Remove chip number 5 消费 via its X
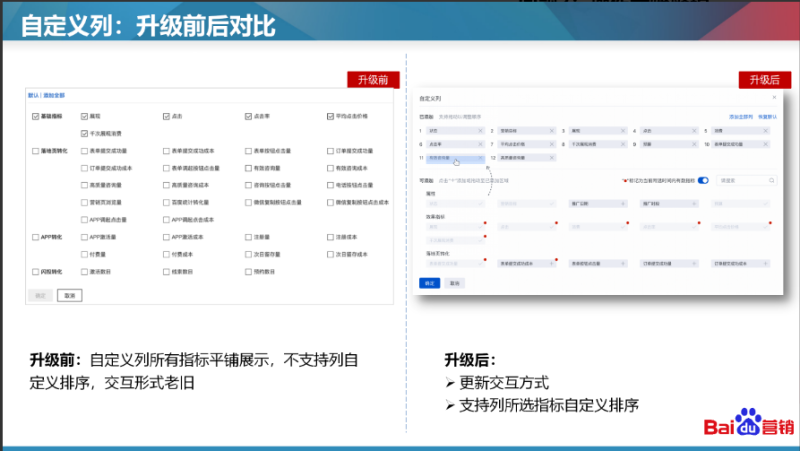Screen dimensions: 800x451 pos(765,131)
